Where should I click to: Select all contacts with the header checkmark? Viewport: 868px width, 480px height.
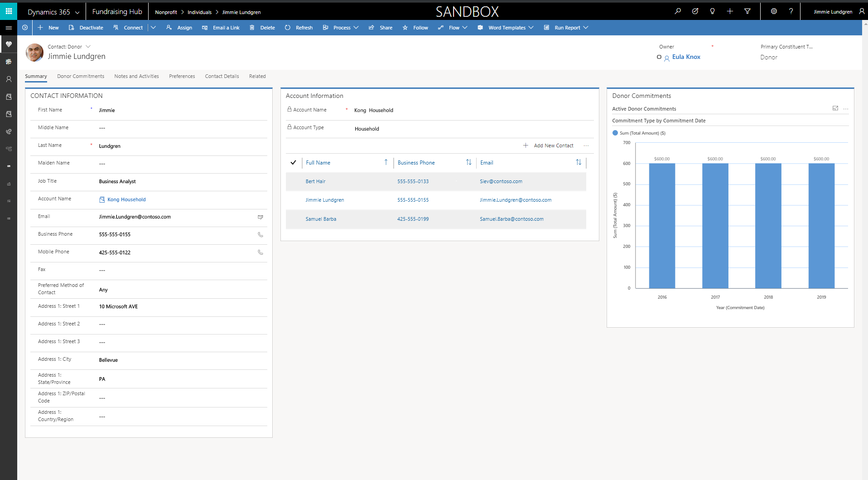294,162
